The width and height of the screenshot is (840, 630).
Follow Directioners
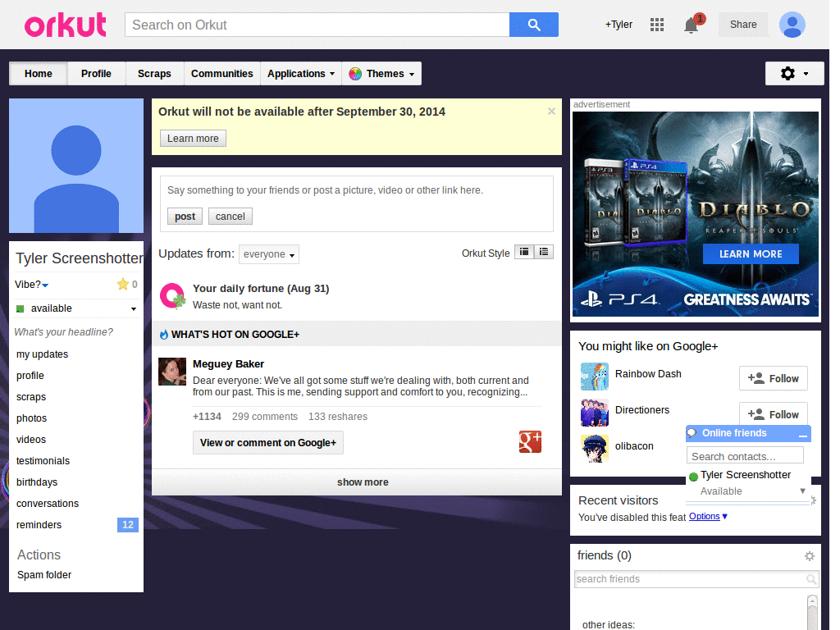[773, 414]
